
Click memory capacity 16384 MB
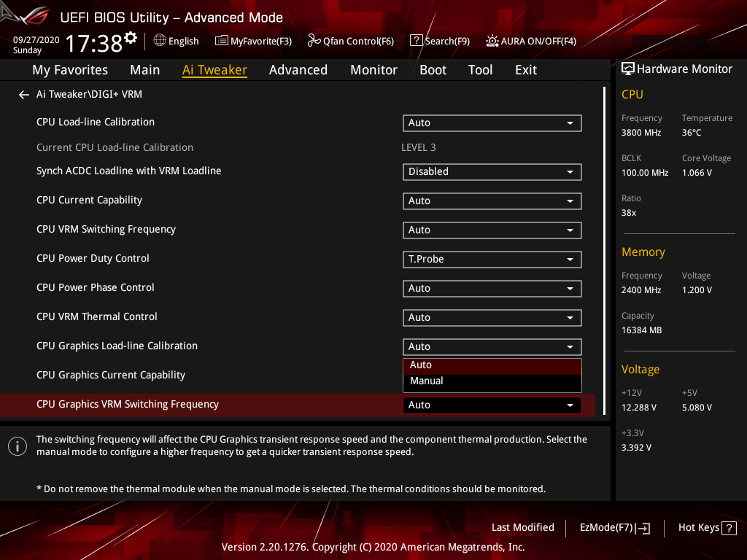click(x=641, y=330)
